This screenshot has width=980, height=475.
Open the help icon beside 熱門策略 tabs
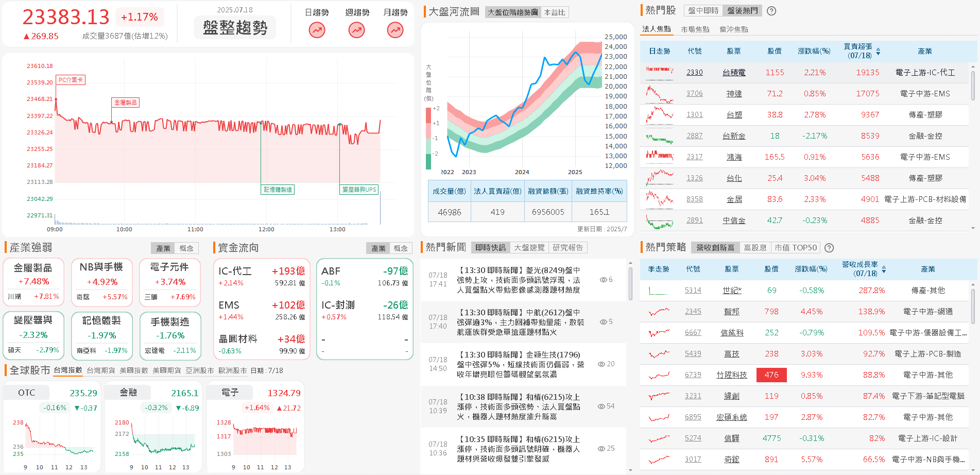(x=829, y=248)
